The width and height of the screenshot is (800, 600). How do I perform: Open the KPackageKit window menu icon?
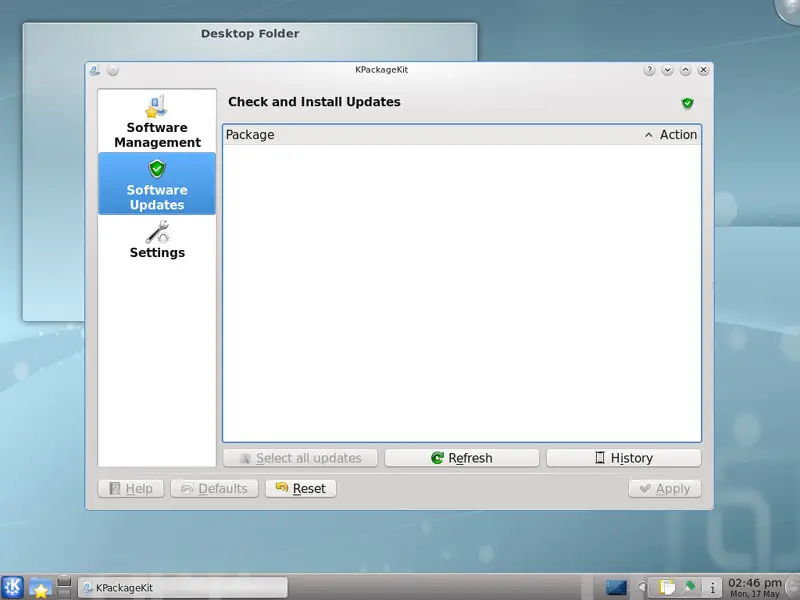(x=95, y=70)
